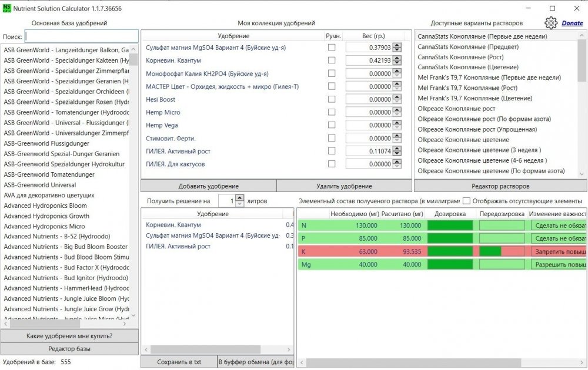
Task: Open settings via the gear icon
Action: (x=551, y=23)
